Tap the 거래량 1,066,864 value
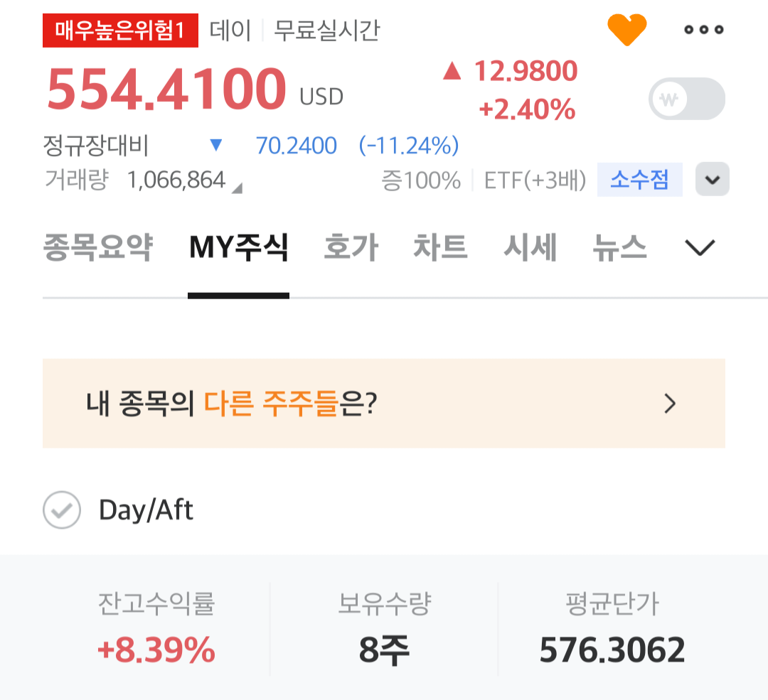 176,180
